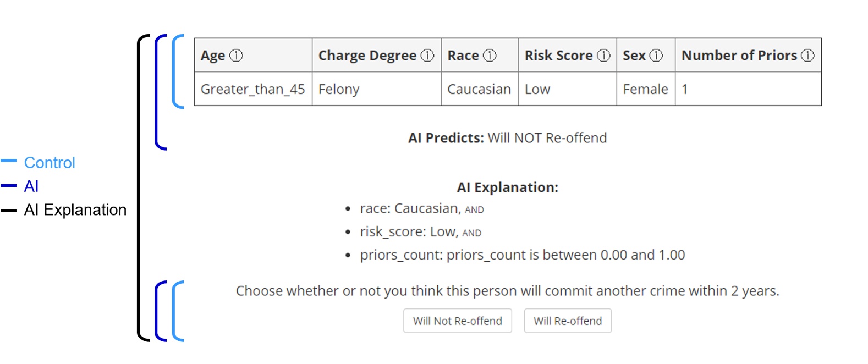Click the Number of Priors info icon
Image resolution: width=868 pixels, height=364 pixels.
808,55
